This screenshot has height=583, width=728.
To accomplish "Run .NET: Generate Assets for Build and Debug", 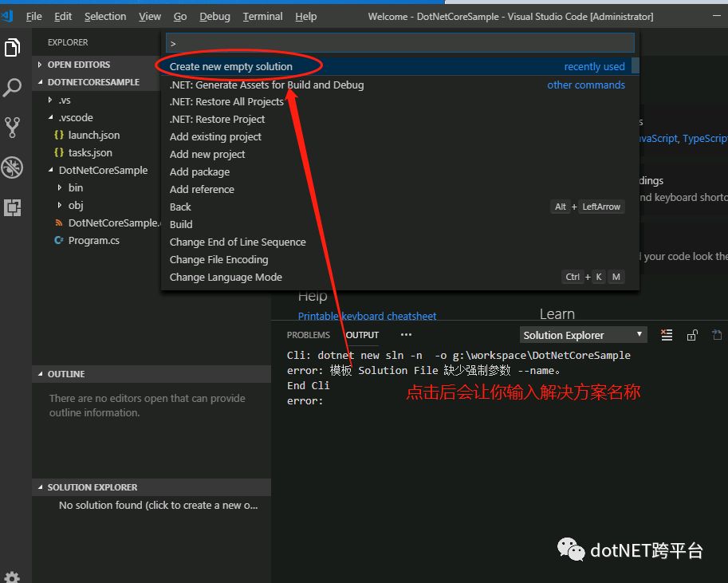I will (399, 85).
